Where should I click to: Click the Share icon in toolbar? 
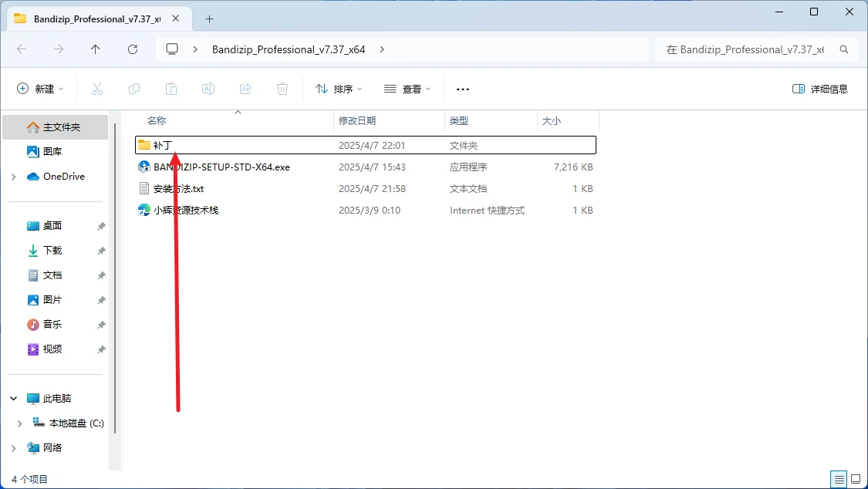(x=245, y=89)
